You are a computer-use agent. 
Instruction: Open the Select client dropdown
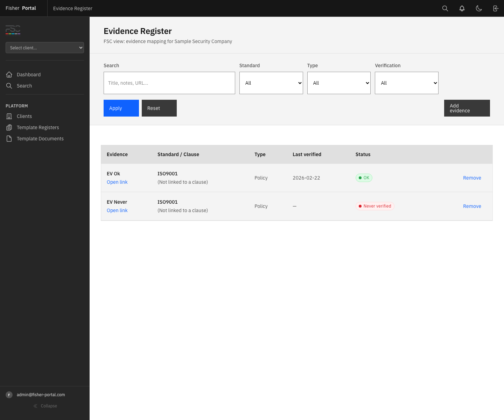pos(44,48)
